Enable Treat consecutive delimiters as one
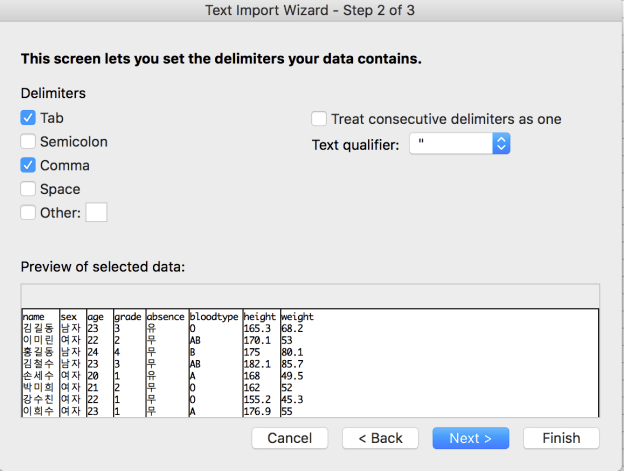The image size is (624, 471). (x=319, y=119)
